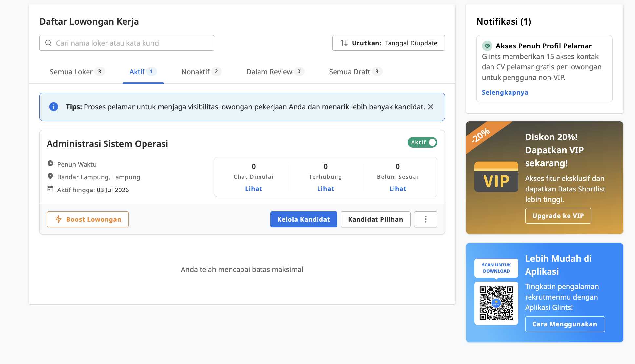Click the eye icon in notification
This screenshot has width=635, height=364.
(487, 45)
